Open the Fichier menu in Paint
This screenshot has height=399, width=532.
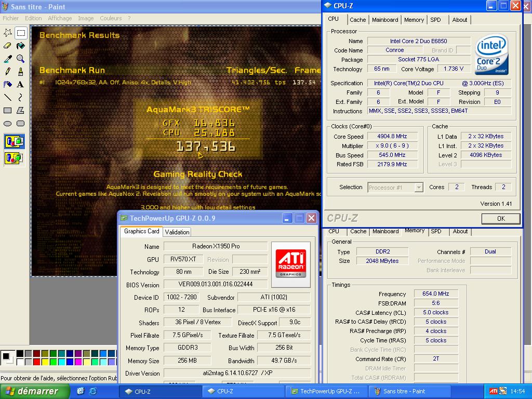(x=10, y=18)
